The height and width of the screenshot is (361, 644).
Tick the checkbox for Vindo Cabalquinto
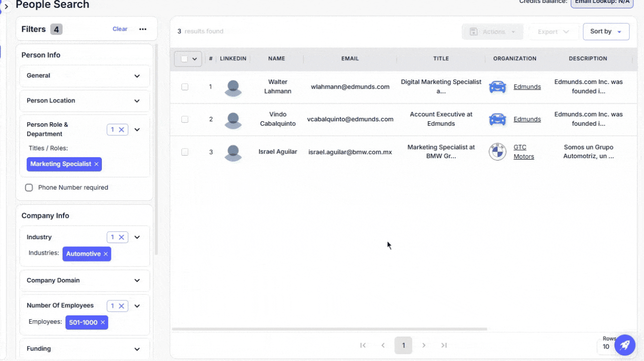tap(185, 119)
